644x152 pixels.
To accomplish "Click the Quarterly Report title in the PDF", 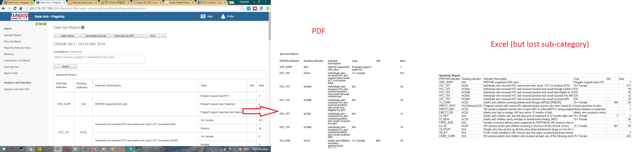I will 289,54.
